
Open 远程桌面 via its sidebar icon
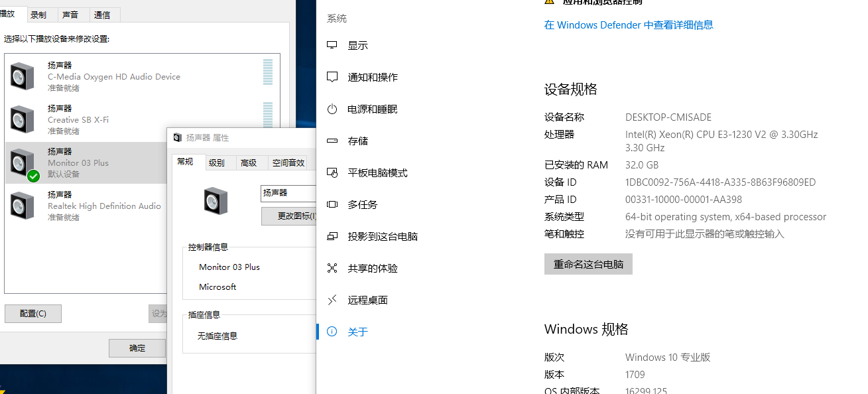point(332,300)
